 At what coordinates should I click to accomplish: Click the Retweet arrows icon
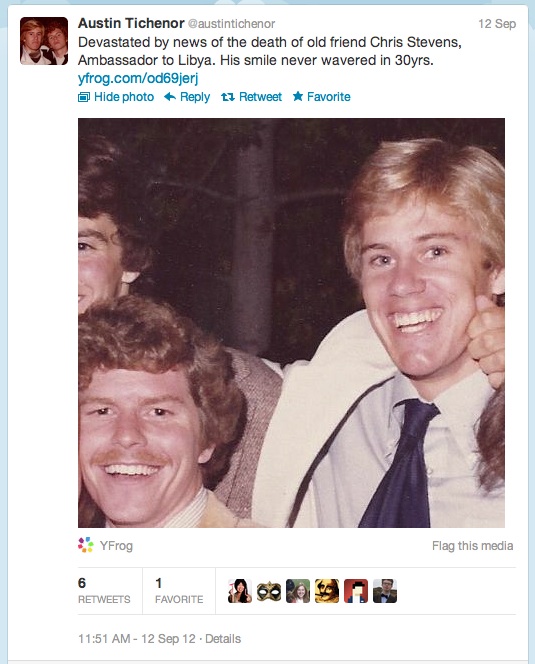click(227, 97)
